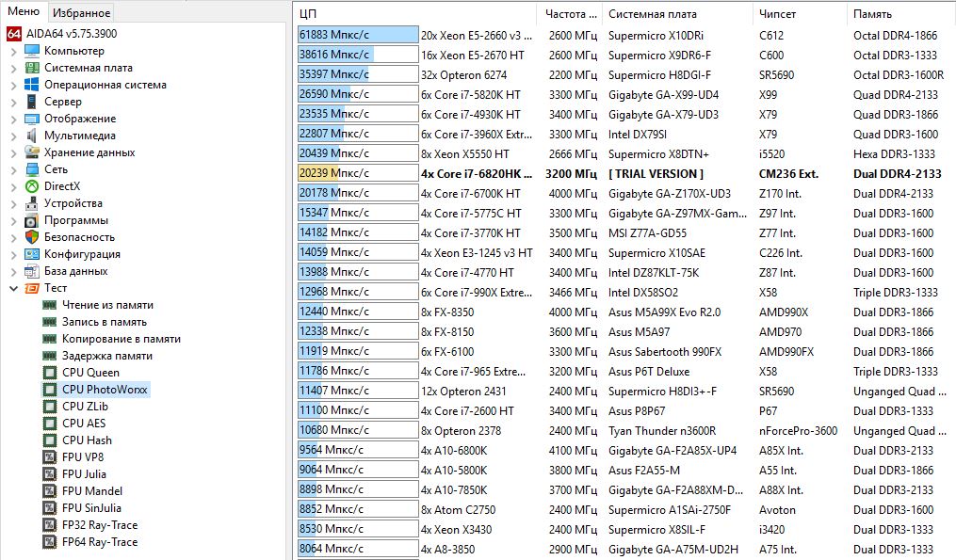Sort by the Чипсет column header
Screen dimensions: 956x560
(800, 13)
